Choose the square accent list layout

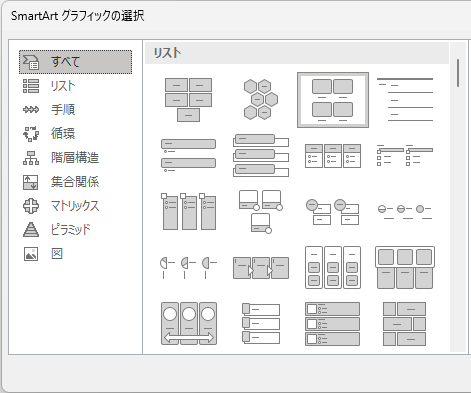(405, 155)
